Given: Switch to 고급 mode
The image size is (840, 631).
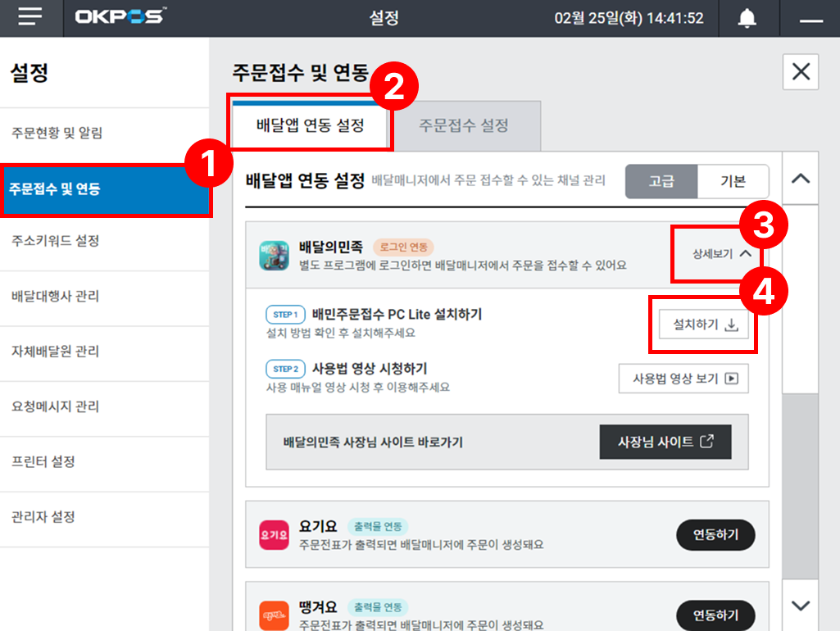Looking at the screenshot, I should (661, 182).
